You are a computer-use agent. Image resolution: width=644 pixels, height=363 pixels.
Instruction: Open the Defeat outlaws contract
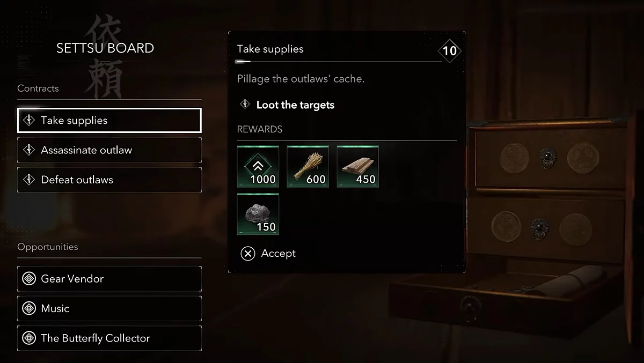click(x=109, y=180)
